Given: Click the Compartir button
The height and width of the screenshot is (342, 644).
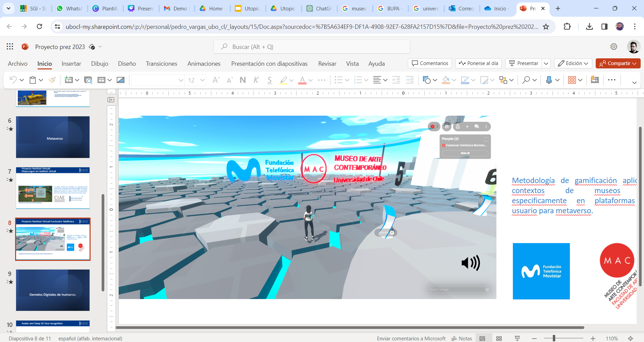Looking at the screenshot, I should 618,63.
